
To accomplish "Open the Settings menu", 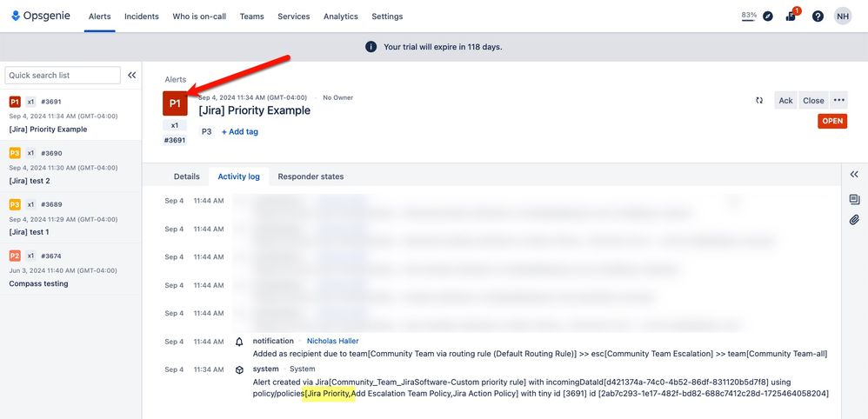I will (387, 17).
